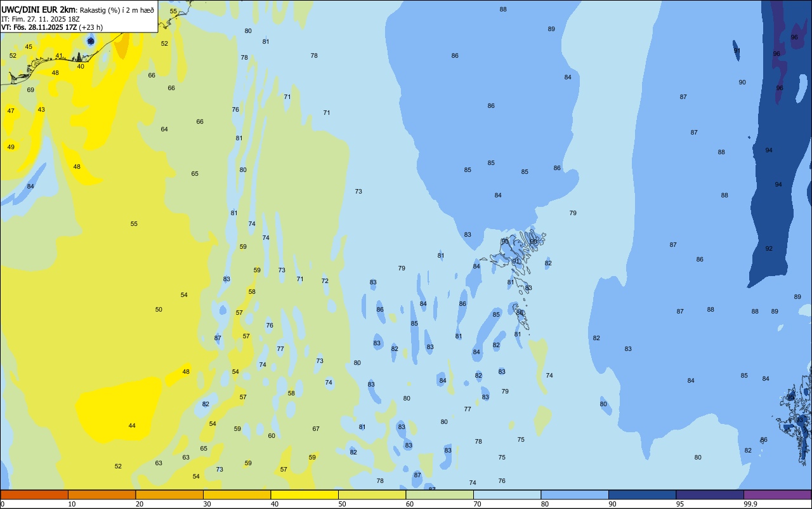
Task: Click the init time line 'IT: Fim. 27. 11. 2025 18Z'
Action: coord(41,19)
